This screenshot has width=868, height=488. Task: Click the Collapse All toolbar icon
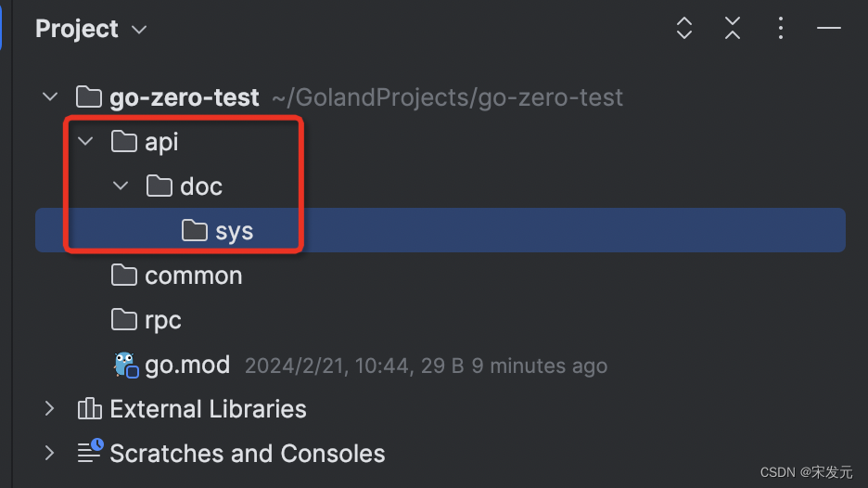pos(733,29)
